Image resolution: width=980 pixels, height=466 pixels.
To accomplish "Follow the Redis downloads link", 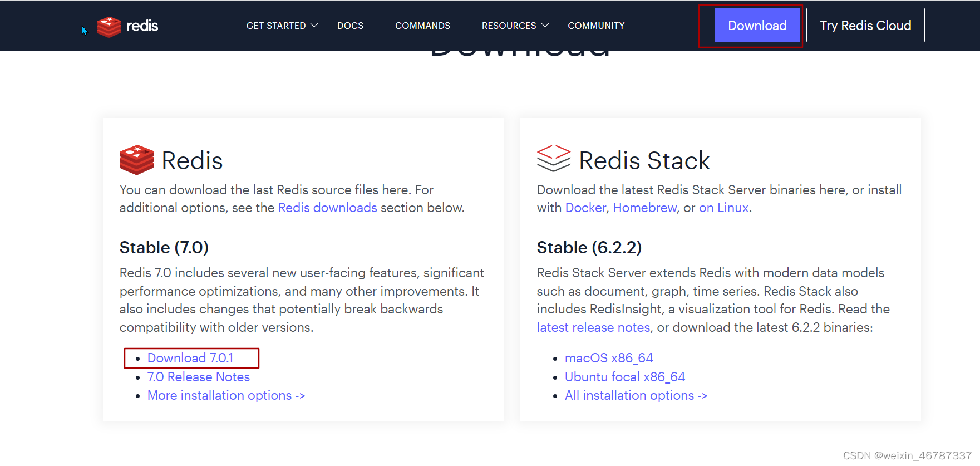I will [327, 208].
